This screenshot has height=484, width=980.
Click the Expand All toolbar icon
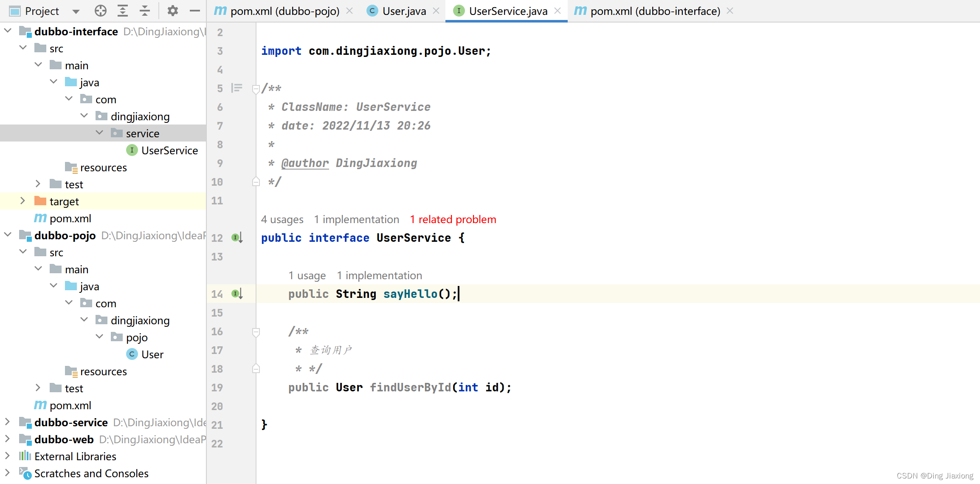click(x=123, y=11)
